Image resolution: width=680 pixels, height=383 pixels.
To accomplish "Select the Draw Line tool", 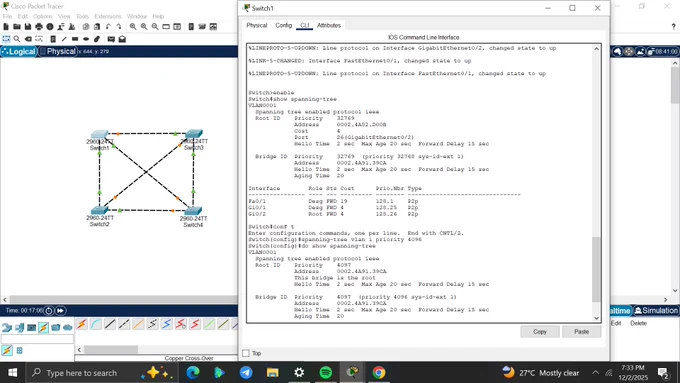I will [x=64, y=39].
